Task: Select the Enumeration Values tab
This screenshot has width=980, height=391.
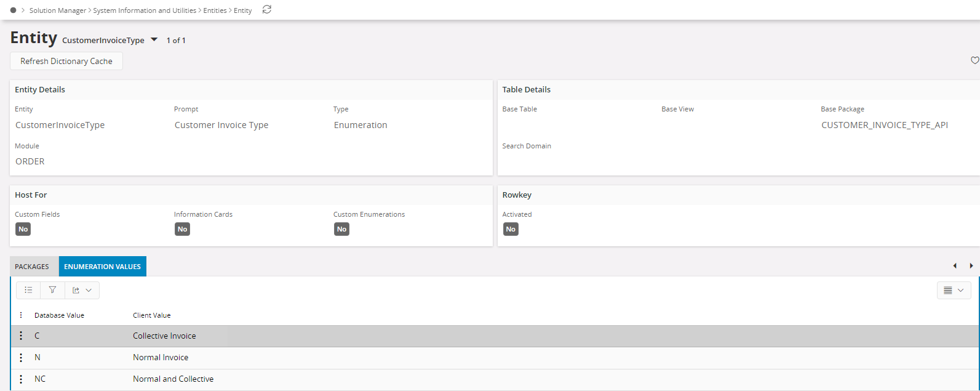Action: point(102,267)
